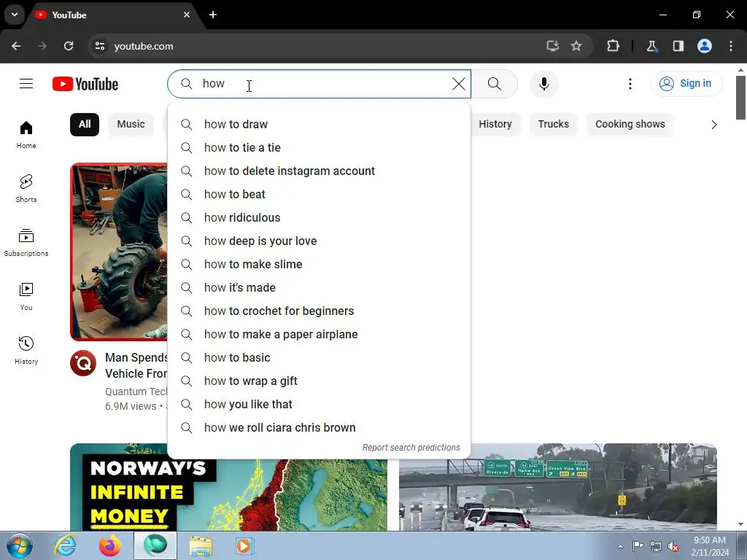The height and width of the screenshot is (560, 747).
Task: Launch Internet Explorer from the taskbar
Action: coord(65,546)
